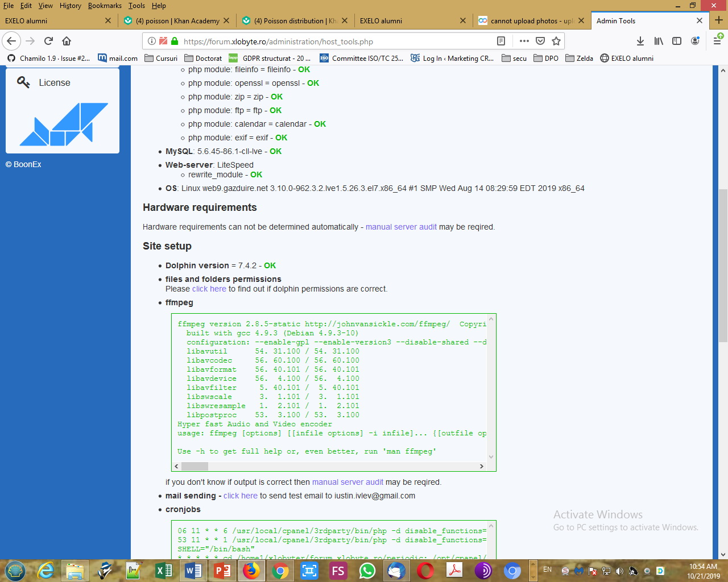Toggle the Firefox sidebars button
The width and height of the screenshot is (728, 582).
click(x=677, y=41)
